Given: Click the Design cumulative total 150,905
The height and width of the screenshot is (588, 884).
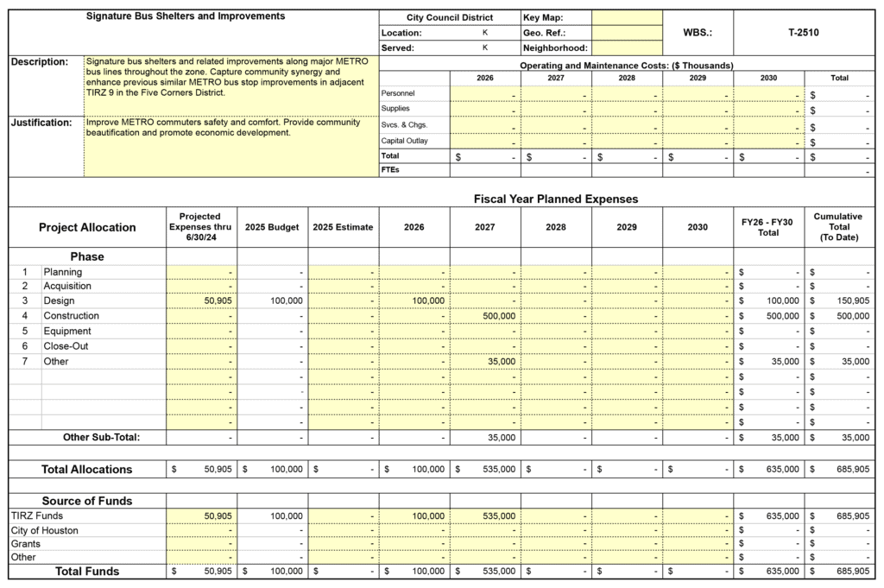Looking at the screenshot, I should [838, 300].
